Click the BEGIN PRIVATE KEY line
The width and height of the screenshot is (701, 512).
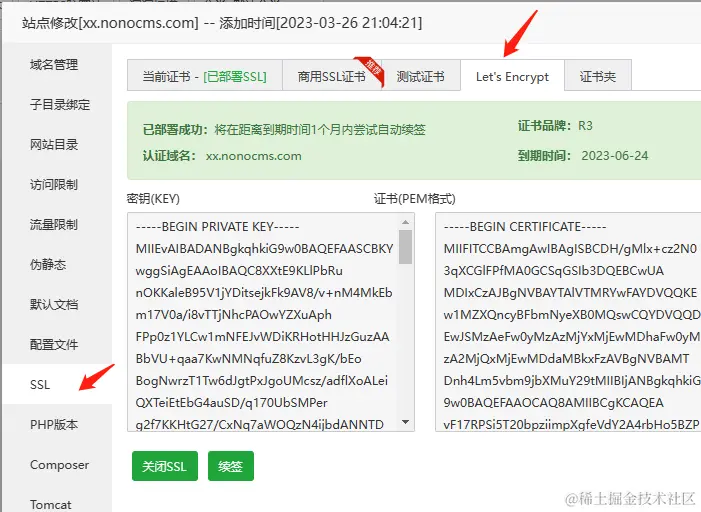pos(217,227)
